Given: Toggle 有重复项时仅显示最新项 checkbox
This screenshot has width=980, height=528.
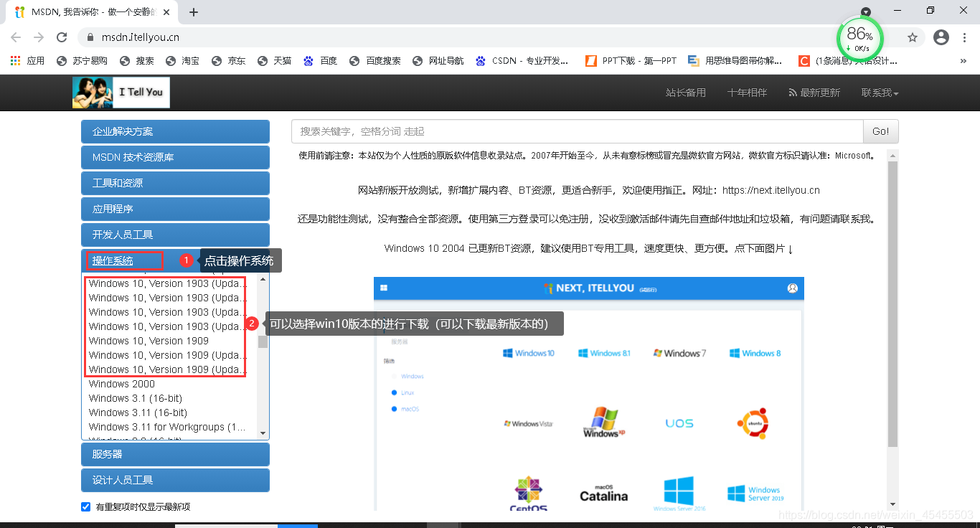Looking at the screenshot, I should 86,506.
